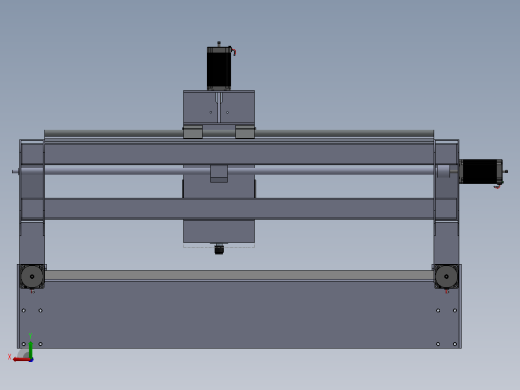Pick the round motor face at base's left corner

(32, 276)
